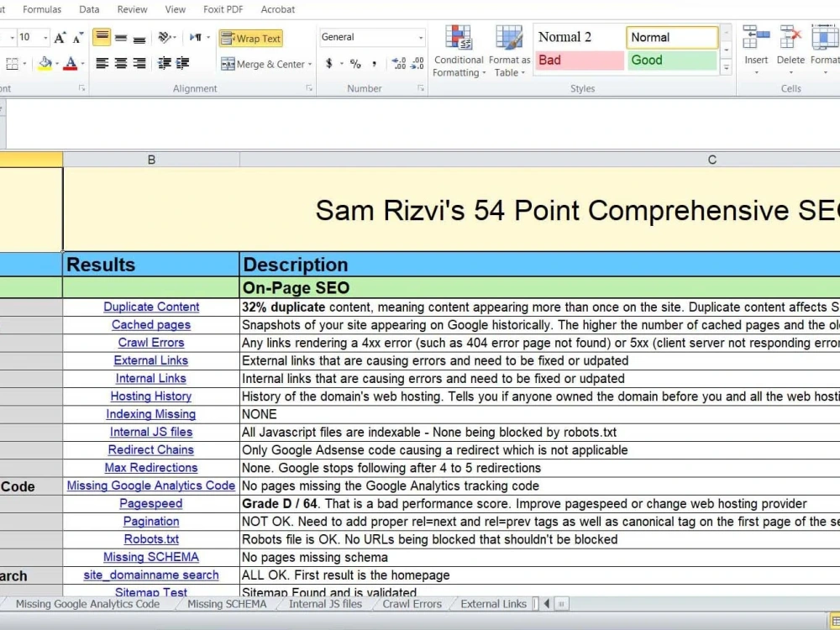Click the borders icon
840x630 pixels.
[x=12, y=64]
